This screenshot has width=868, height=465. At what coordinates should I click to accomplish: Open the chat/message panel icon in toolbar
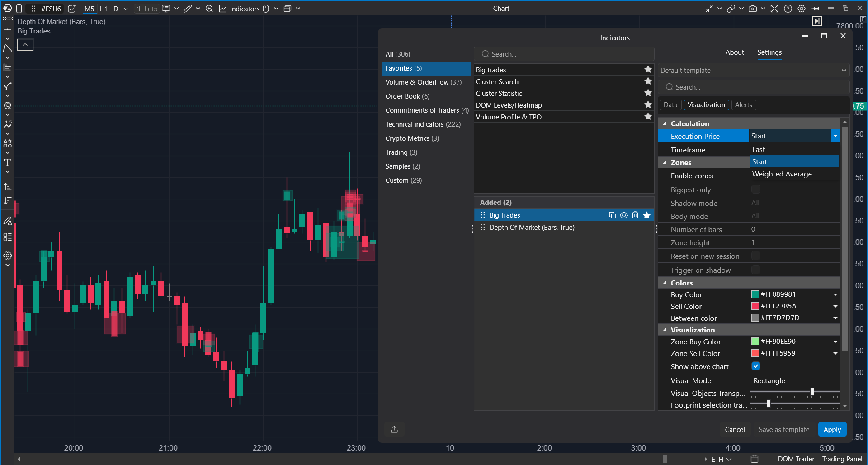click(x=166, y=9)
